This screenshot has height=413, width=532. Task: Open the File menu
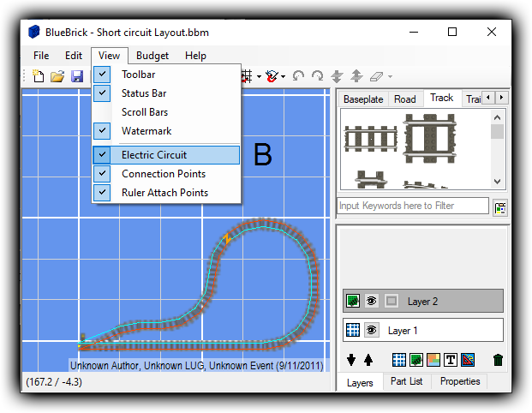pos(41,56)
